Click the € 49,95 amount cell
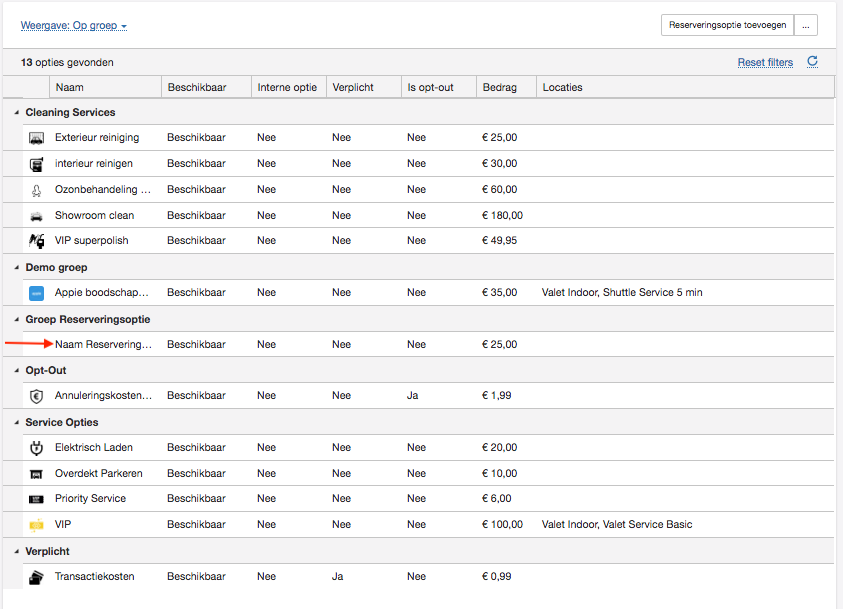 pos(499,241)
